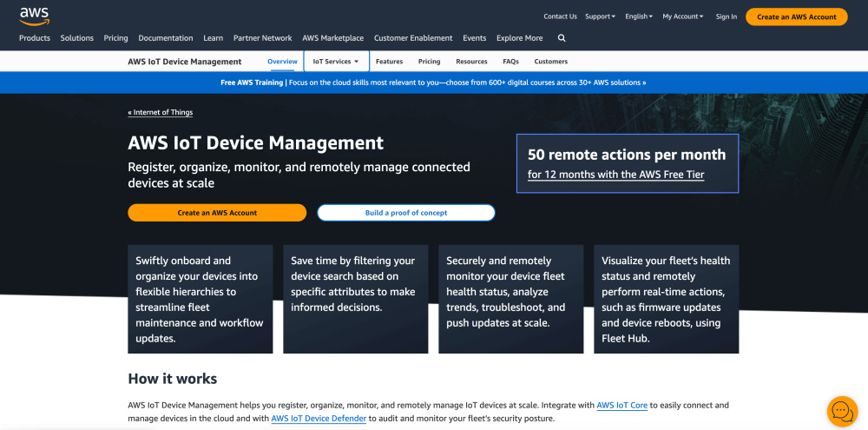Open the Products menu
The width and height of the screenshot is (868, 430).
pos(35,38)
